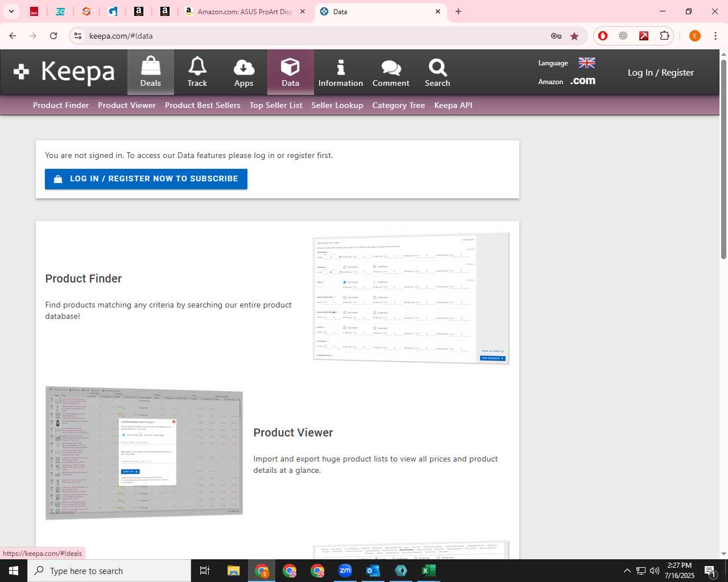Click the page vertical scrollbar
728x582 pixels.
tap(723, 159)
